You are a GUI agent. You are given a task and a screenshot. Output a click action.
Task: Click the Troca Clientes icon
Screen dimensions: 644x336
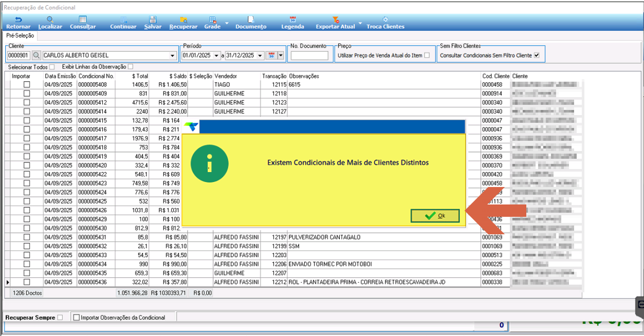(385, 19)
